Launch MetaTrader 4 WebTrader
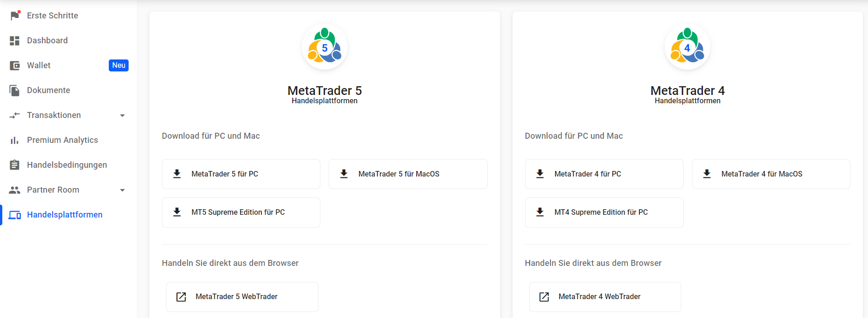This screenshot has height=318, width=868. [x=605, y=297]
